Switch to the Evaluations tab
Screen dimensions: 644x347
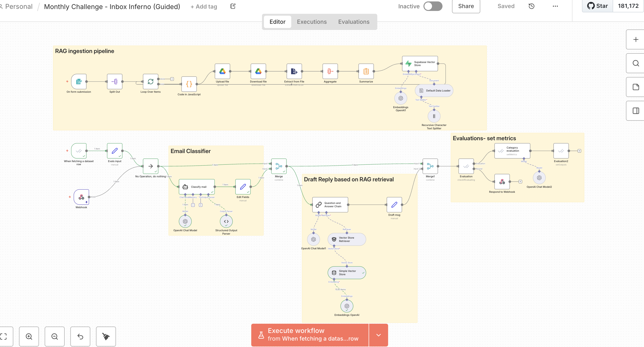pyautogui.click(x=354, y=22)
